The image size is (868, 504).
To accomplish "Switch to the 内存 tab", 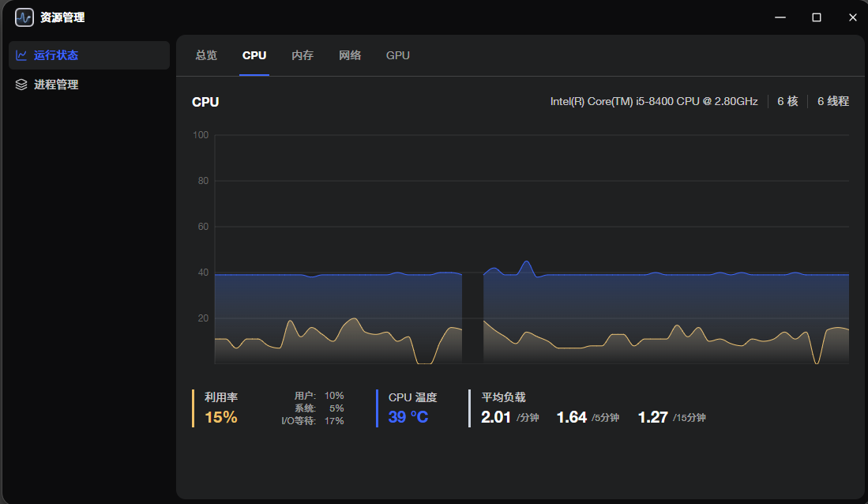I will [x=302, y=55].
